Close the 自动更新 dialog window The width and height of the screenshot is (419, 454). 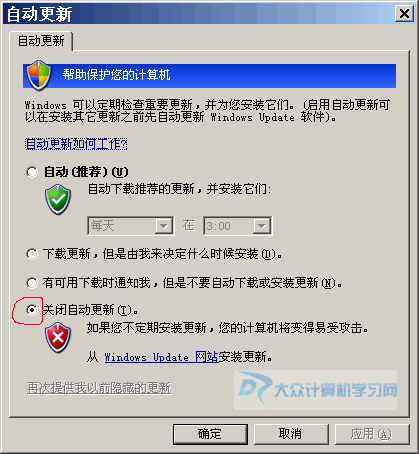click(x=404, y=14)
